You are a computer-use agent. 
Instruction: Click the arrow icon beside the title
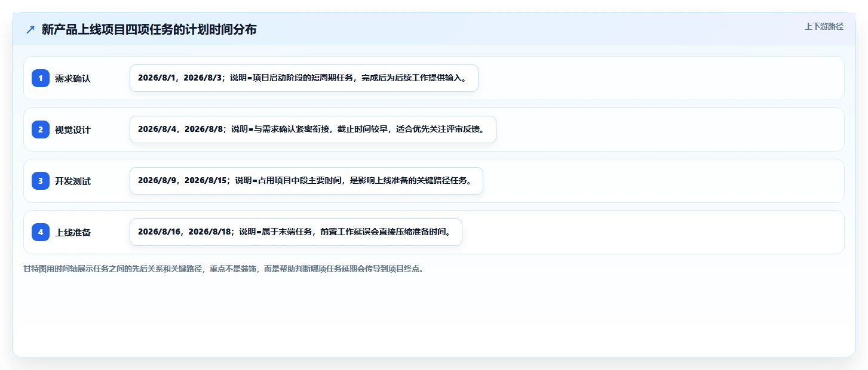pos(30,29)
